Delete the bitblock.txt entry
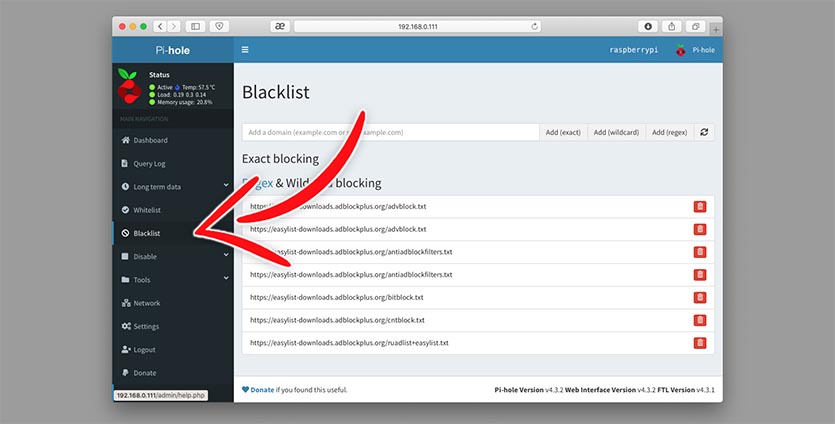This screenshot has height=424, width=835. click(700, 297)
